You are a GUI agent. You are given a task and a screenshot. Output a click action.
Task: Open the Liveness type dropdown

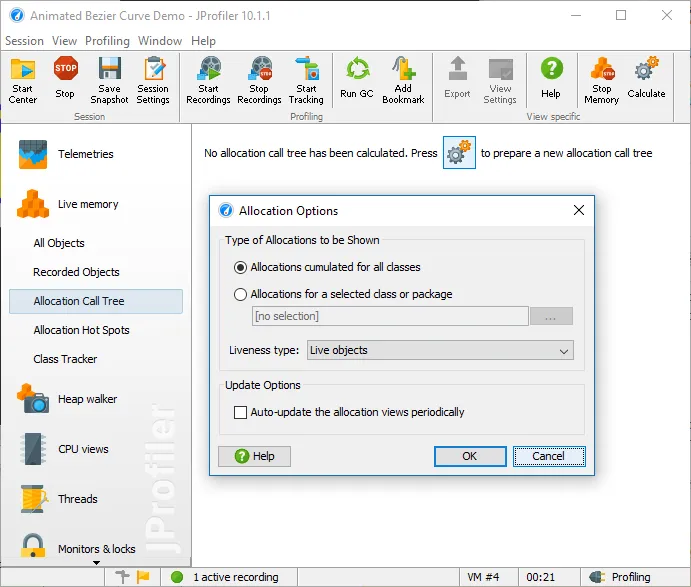(x=440, y=350)
